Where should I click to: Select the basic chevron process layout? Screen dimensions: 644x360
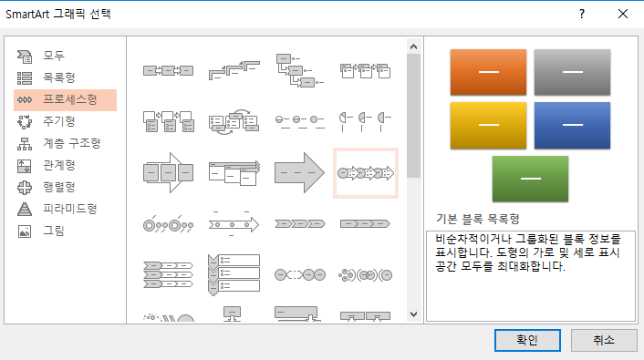click(299, 223)
